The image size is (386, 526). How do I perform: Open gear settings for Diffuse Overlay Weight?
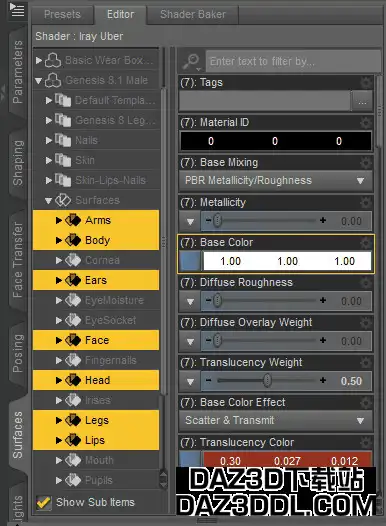click(366, 322)
